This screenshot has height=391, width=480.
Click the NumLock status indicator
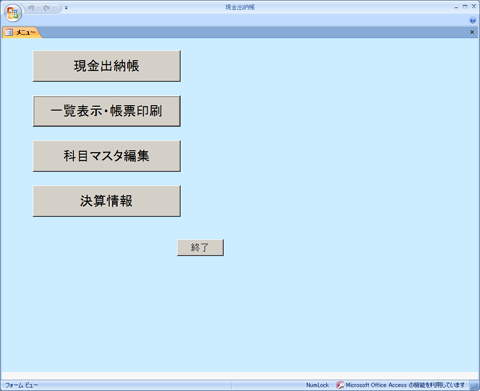point(317,385)
